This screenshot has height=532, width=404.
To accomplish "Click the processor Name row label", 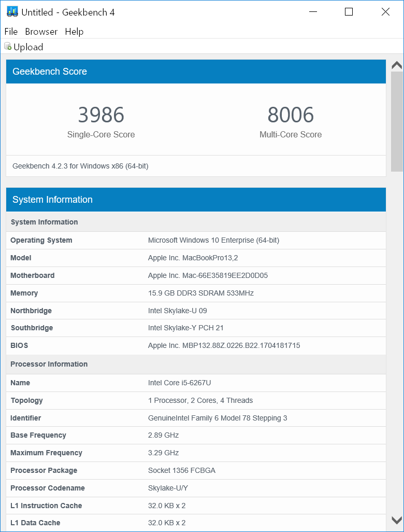I will click(20, 383).
